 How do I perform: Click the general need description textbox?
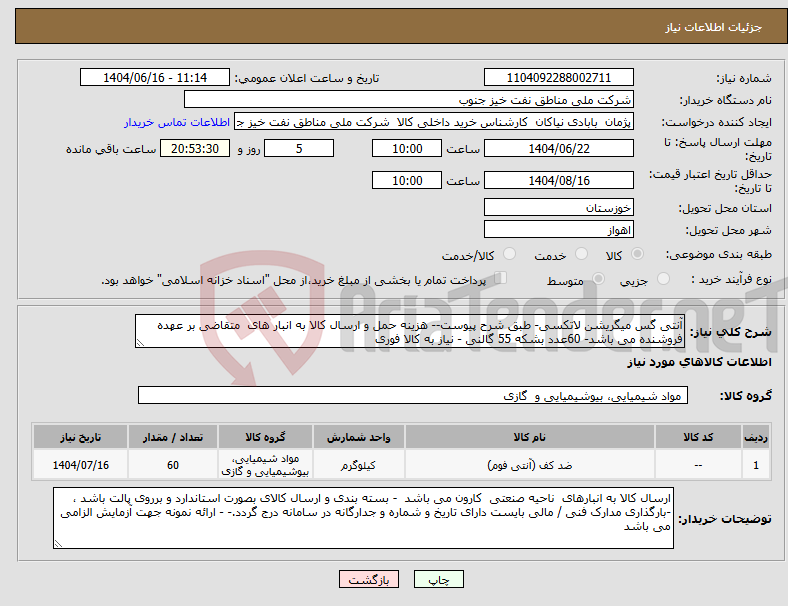[x=410, y=332]
